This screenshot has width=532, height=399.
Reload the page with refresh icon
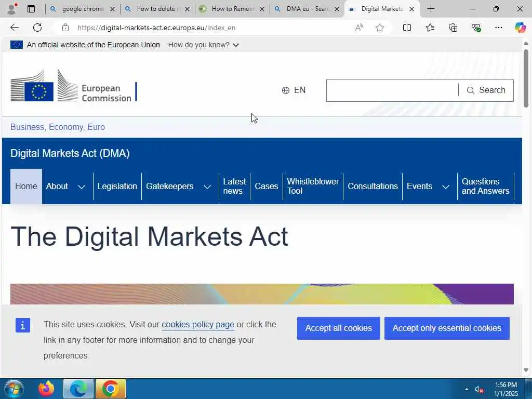(37, 28)
